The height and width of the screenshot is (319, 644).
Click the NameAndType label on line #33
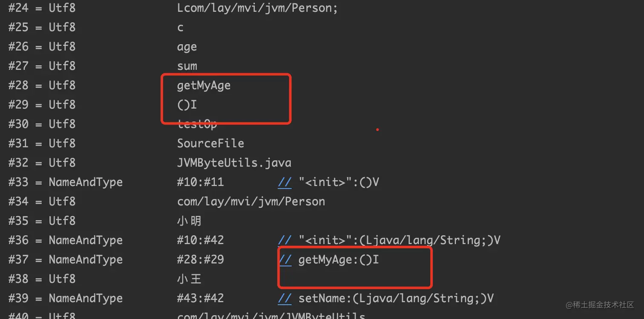[86, 182]
